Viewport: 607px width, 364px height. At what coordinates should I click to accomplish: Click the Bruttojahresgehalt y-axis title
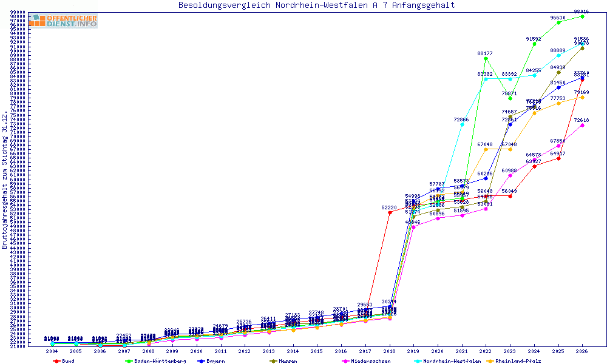(5, 180)
